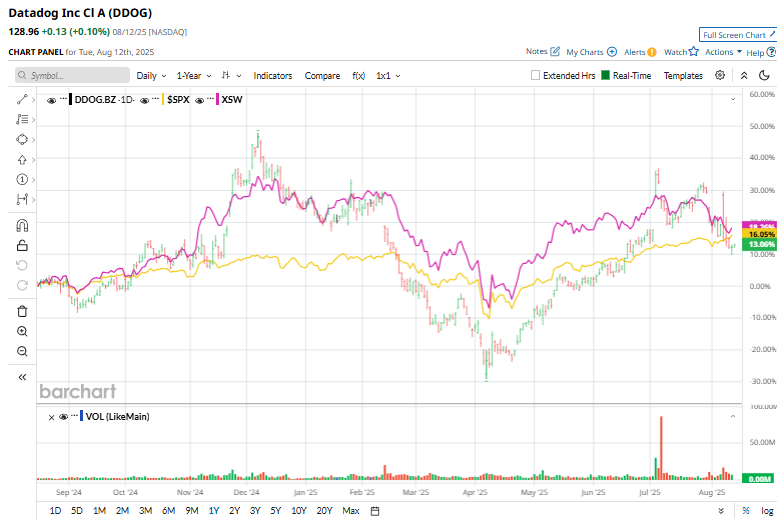Enable Extended Hrs checkbox
Image resolution: width=777 pixels, height=521 pixels.
tap(535, 75)
